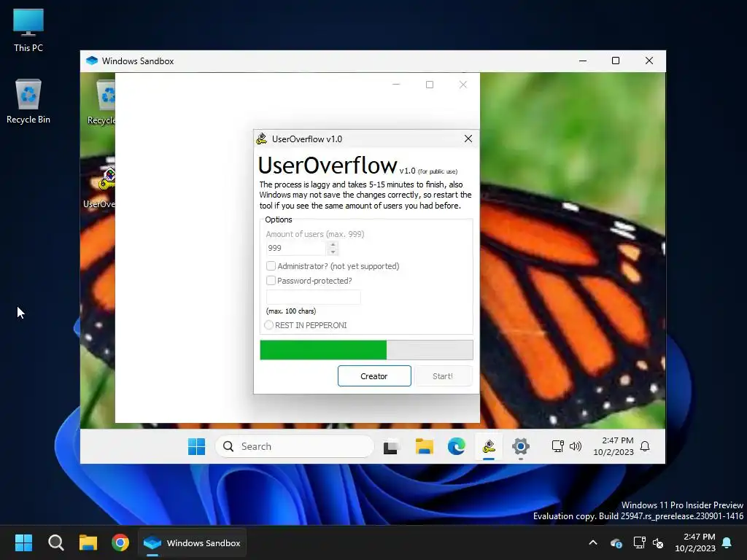Open File Explorer in the Sandbox taskbar
The height and width of the screenshot is (560, 747).
click(x=424, y=447)
